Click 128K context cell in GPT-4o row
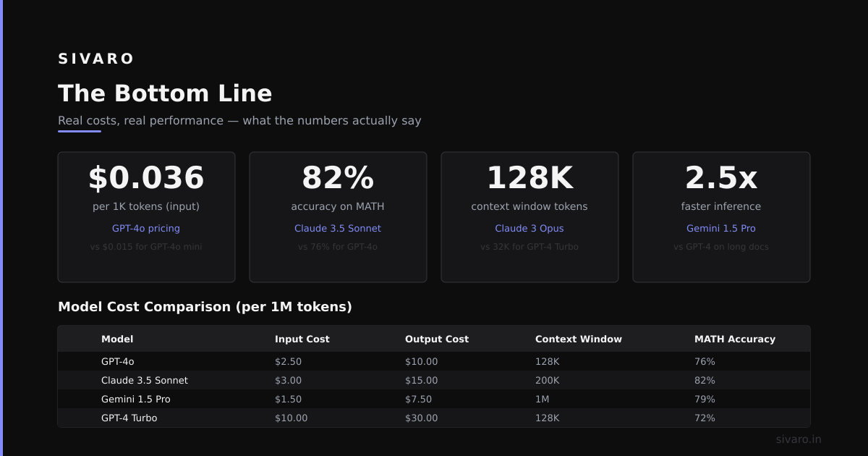This screenshot has width=868, height=456. coord(548,361)
